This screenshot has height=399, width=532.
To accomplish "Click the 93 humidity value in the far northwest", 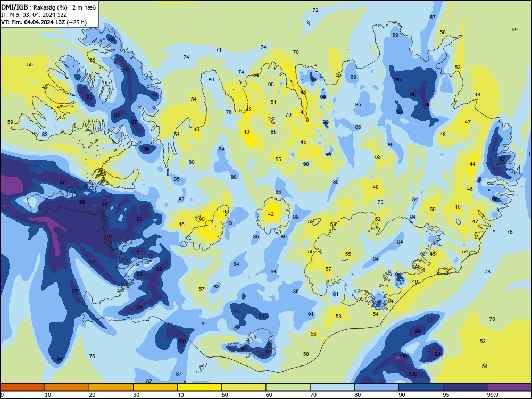I will click(112, 40).
